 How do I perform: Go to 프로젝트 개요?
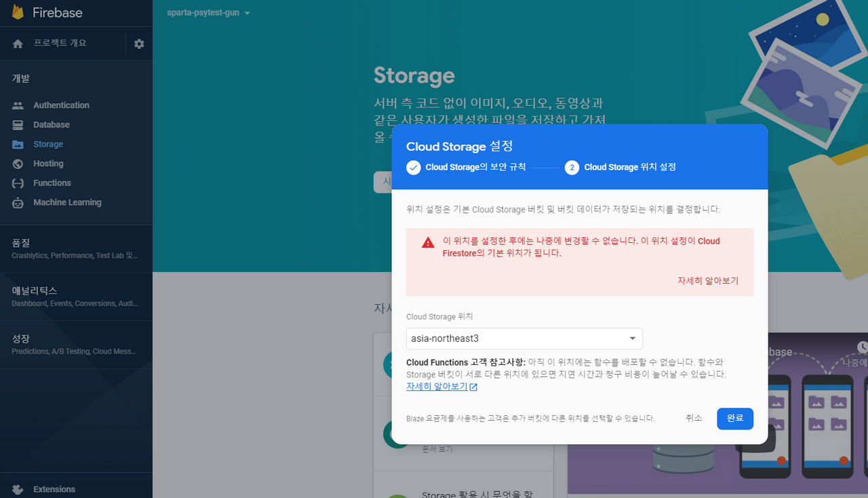[60, 43]
